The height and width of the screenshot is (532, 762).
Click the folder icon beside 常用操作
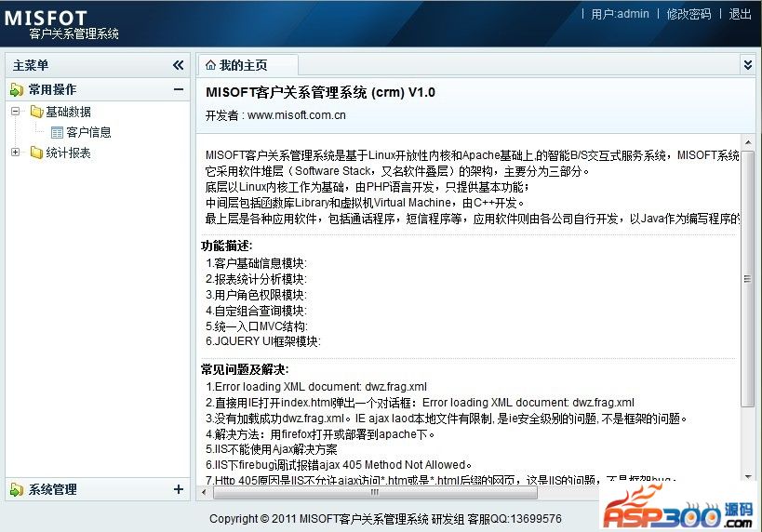pyautogui.click(x=17, y=89)
